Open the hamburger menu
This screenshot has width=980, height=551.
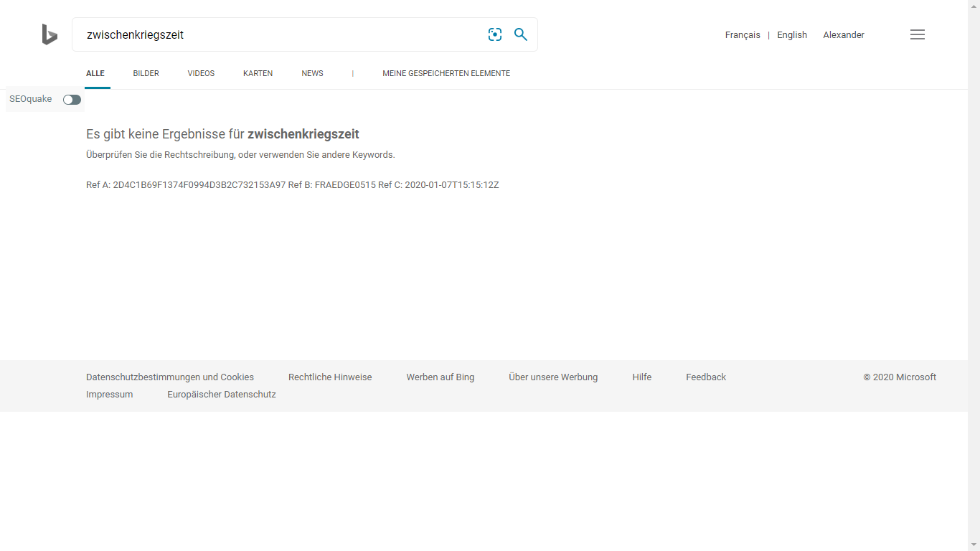point(917,34)
